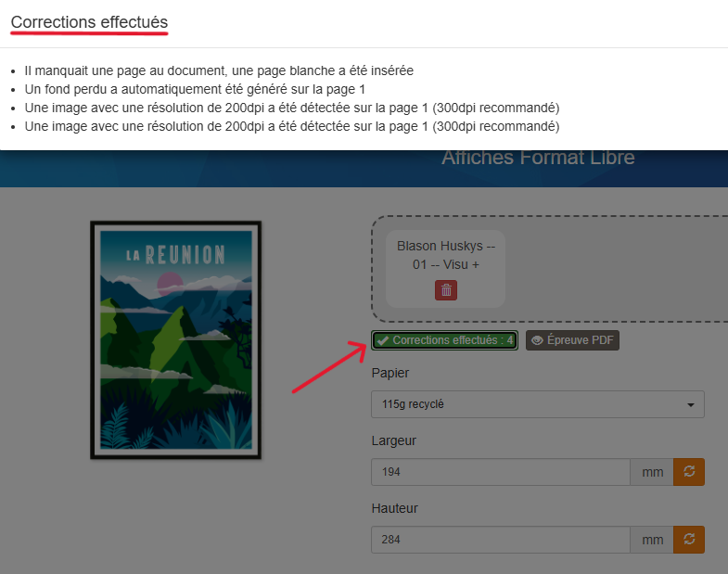
Task: Select the text about fond perdu on page 1
Action: (x=195, y=89)
